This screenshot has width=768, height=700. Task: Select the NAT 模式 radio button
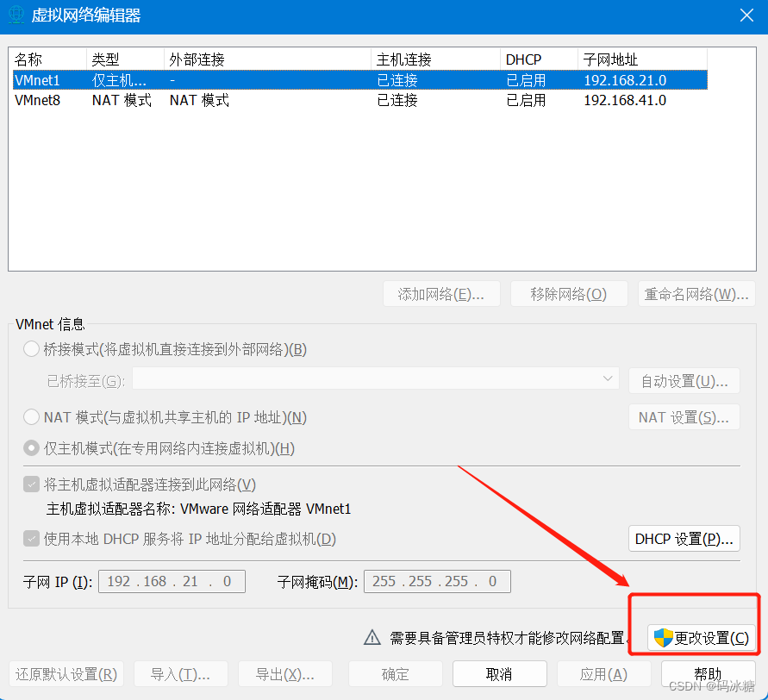pos(31,417)
